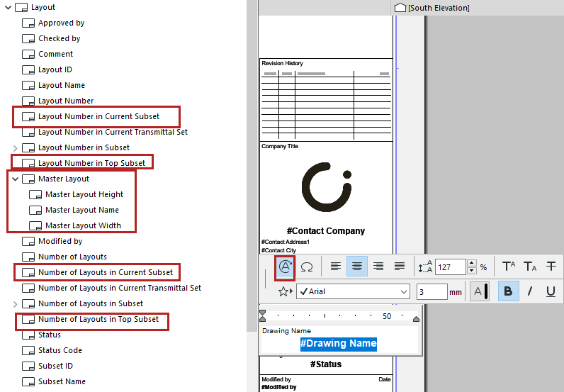Click the #Status text on layout

tap(326, 364)
